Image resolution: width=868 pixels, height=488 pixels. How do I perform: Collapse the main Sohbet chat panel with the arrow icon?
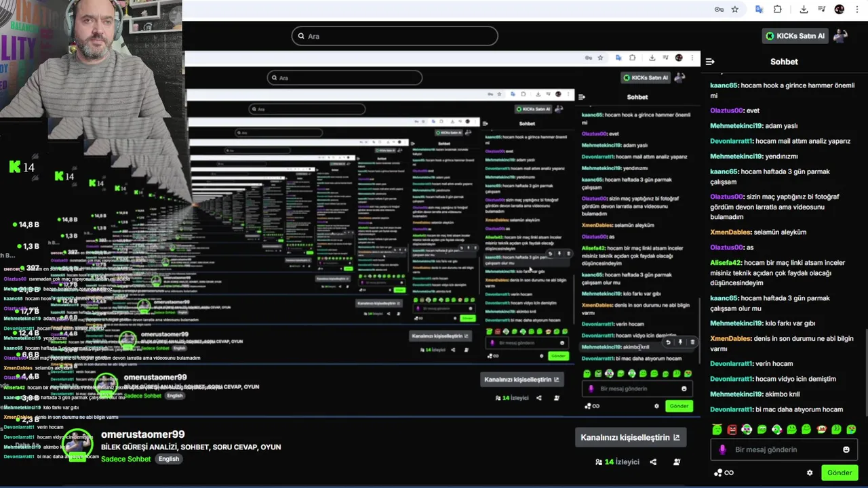[x=710, y=62]
